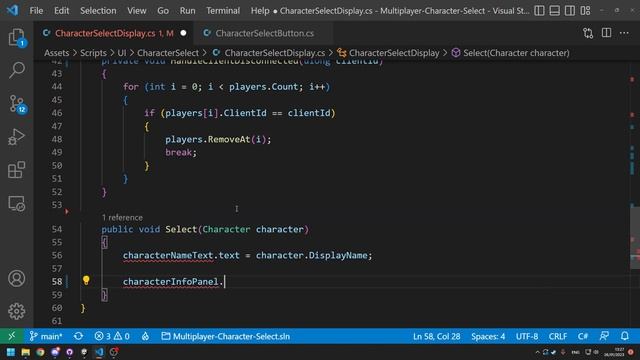Open the Manage gear menu
Viewport: 640px width, 360px height.
(x=17, y=311)
